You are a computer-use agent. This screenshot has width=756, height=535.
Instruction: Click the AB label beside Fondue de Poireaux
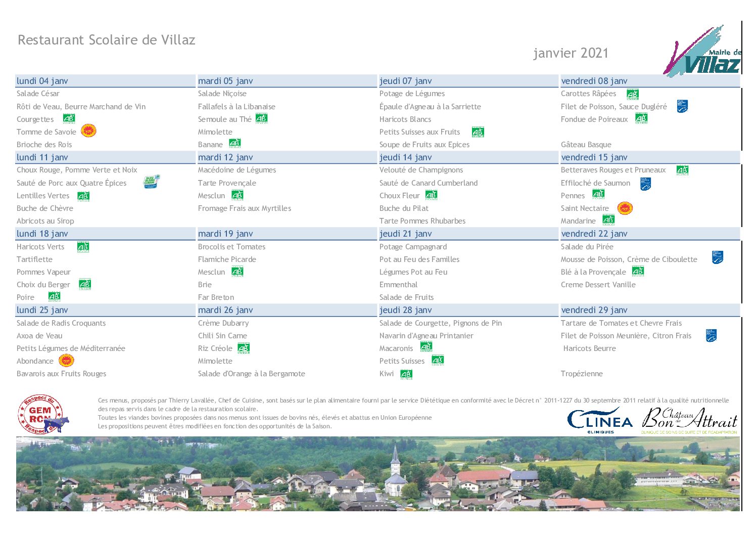641,119
